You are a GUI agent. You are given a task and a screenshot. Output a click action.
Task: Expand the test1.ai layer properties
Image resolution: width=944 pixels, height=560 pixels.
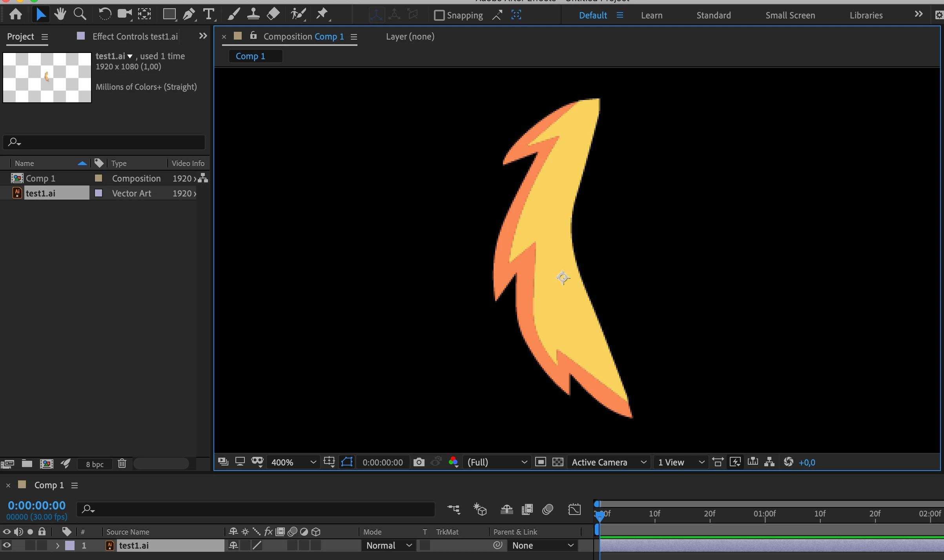point(58,545)
